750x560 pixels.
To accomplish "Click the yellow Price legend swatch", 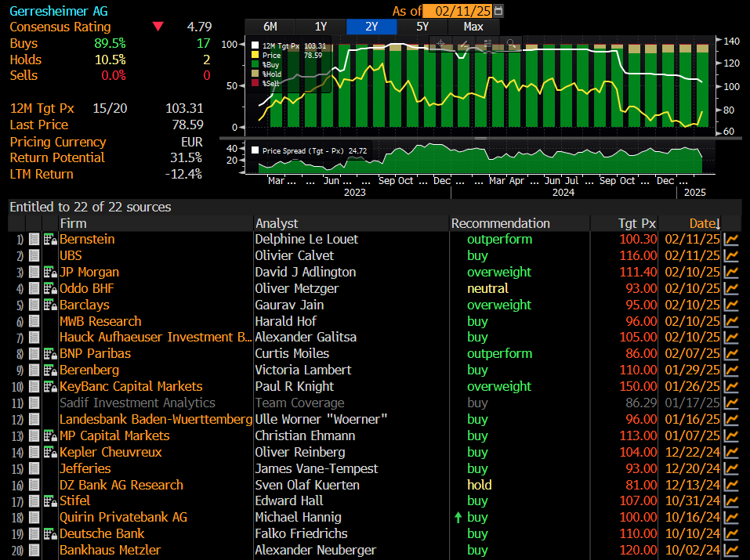I will coord(255,55).
